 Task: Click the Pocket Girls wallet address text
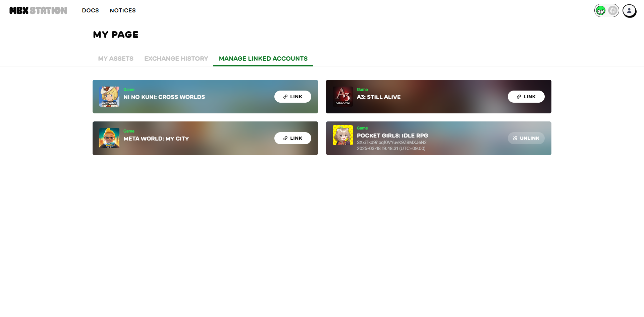tap(392, 142)
